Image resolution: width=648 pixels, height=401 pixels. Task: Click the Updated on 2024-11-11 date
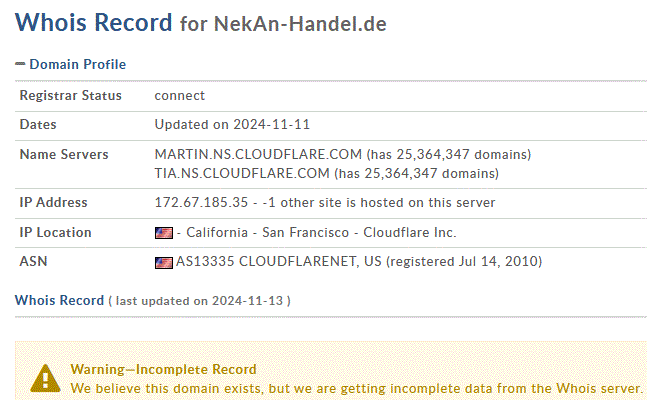point(232,124)
